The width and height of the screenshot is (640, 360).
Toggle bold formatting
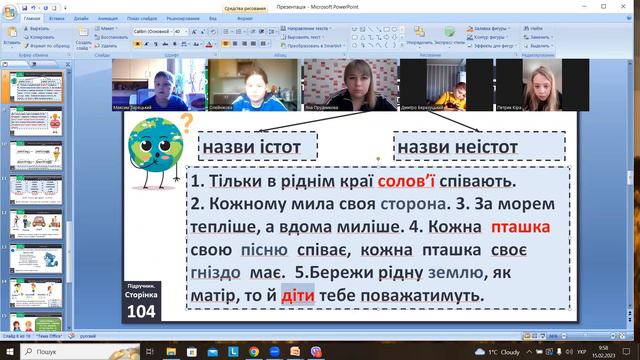click(x=137, y=44)
